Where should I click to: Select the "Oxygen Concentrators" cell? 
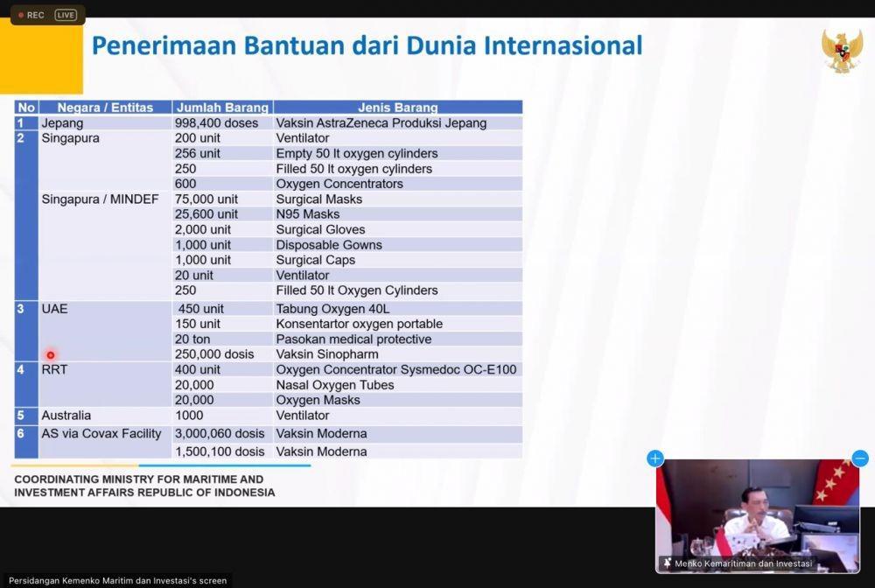pos(398,184)
